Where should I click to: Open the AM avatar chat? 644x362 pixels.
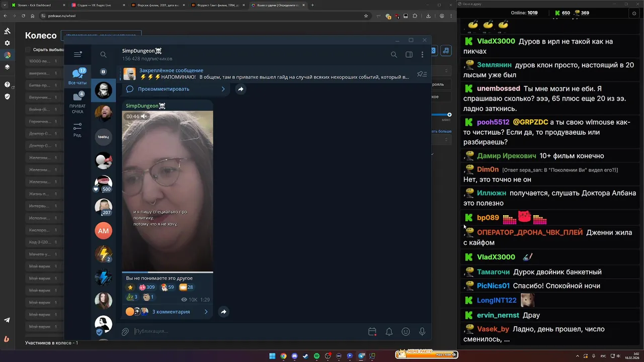(x=103, y=231)
